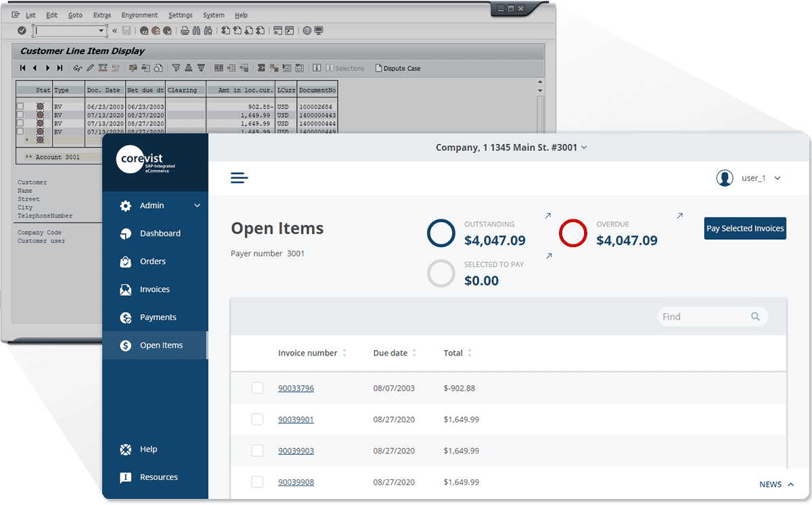812x505 pixels.
Task: Open the SAP Goto menu
Action: pyautogui.click(x=75, y=15)
